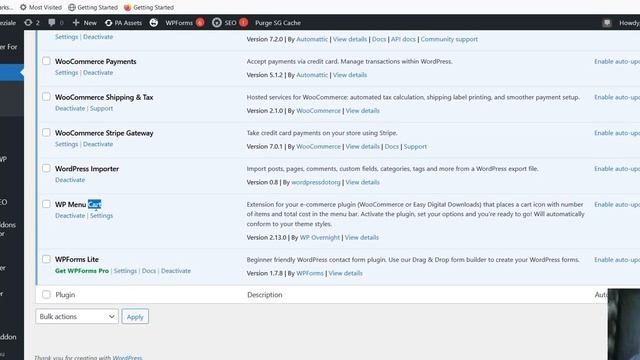The width and height of the screenshot is (640, 360).
Task: Deactivate WooCommerce Stripe Gateway
Action: (98, 144)
